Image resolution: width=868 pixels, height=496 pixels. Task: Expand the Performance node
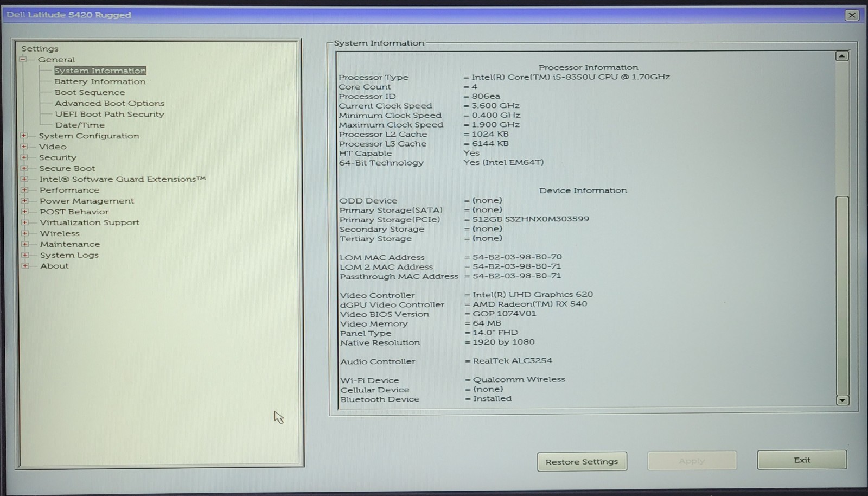[24, 190]
